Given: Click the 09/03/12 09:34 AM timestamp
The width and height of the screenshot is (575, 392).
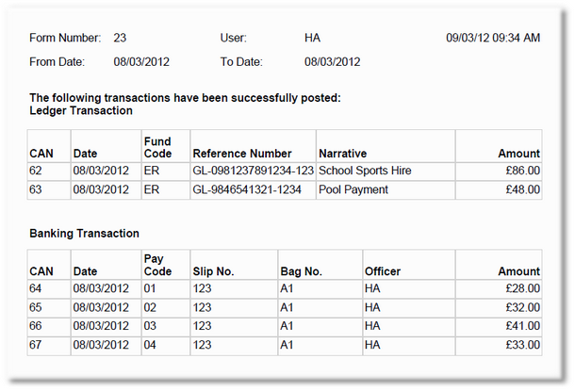Looking at the screenshot, I should coord(492,38).
